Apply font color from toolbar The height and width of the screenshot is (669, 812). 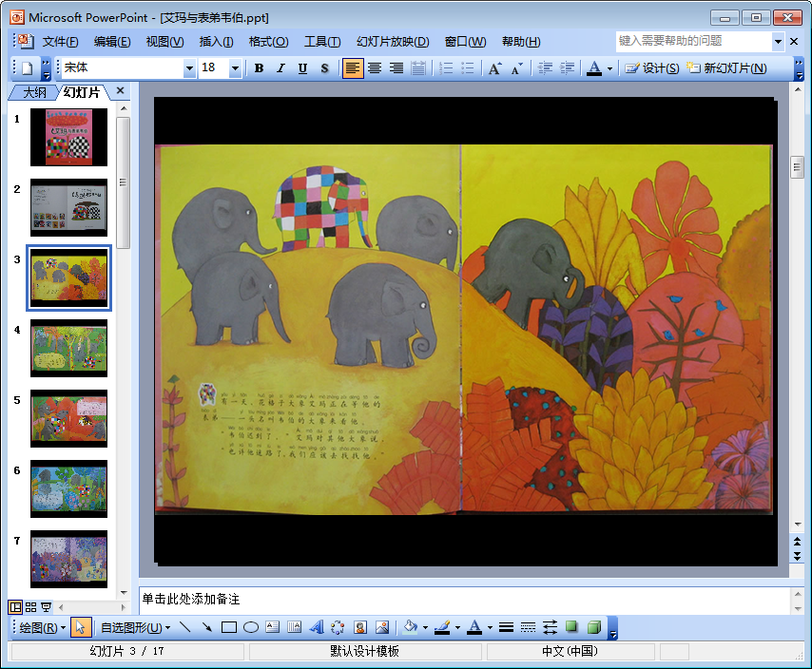pyautogui.click(x=594, y=68)
